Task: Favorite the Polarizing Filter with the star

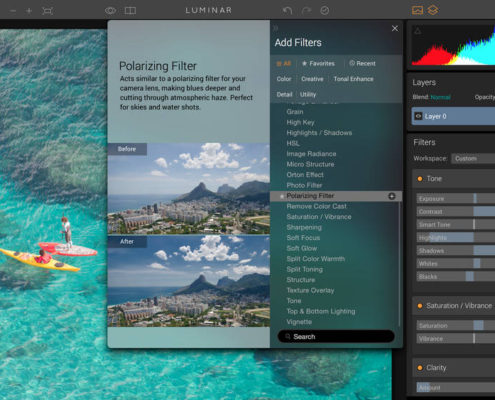Action: coord(282,196)
